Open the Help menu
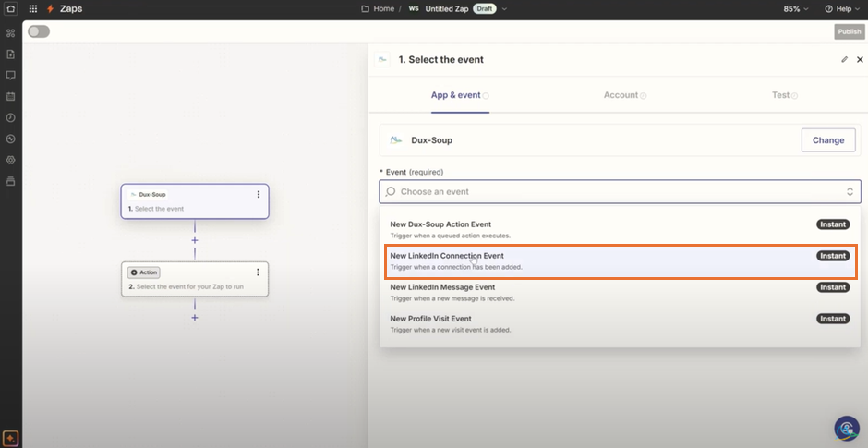Screen dimensions: 868x448 (x=841, y=9)
